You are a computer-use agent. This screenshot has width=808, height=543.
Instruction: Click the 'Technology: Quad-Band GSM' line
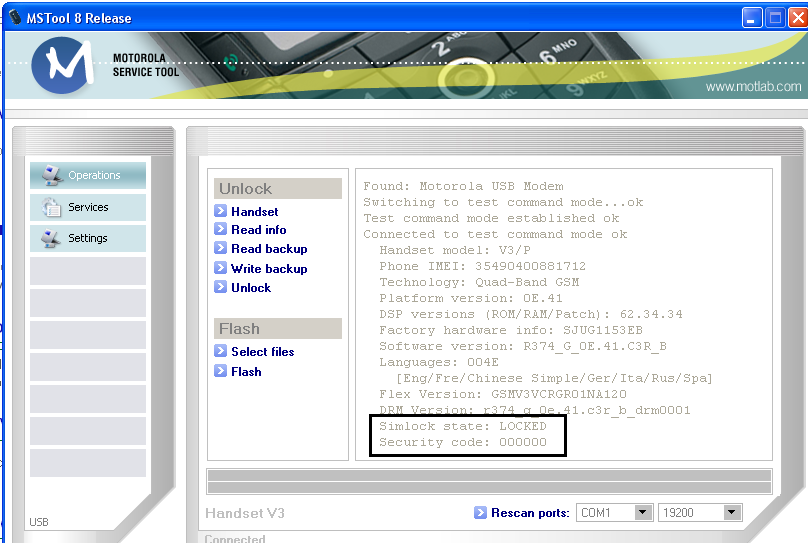[x=479, y=282]
